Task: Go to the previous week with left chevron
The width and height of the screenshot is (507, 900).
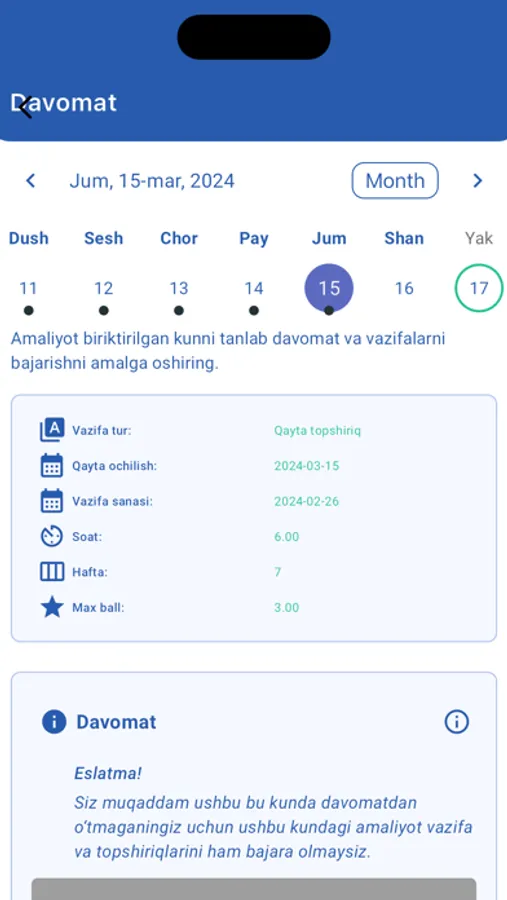Action: tap(31, 181)
